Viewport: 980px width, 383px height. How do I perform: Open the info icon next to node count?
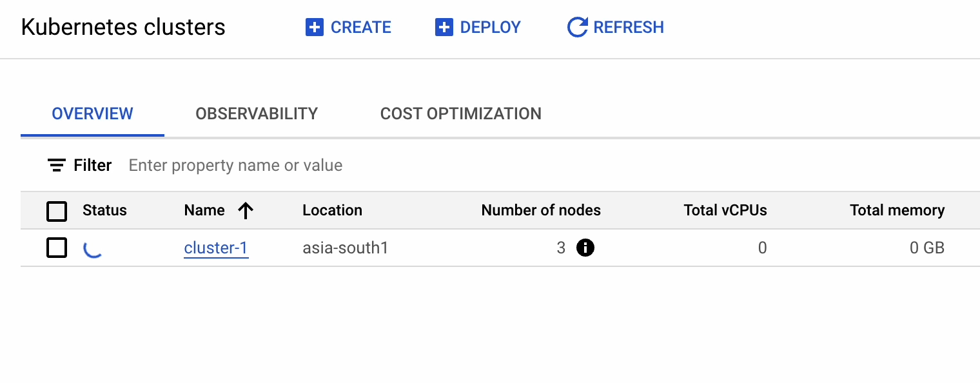tap(585, 248)
